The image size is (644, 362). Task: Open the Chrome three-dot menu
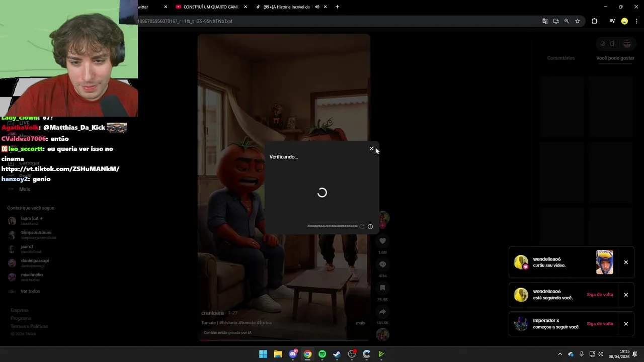tap(636, 21)
